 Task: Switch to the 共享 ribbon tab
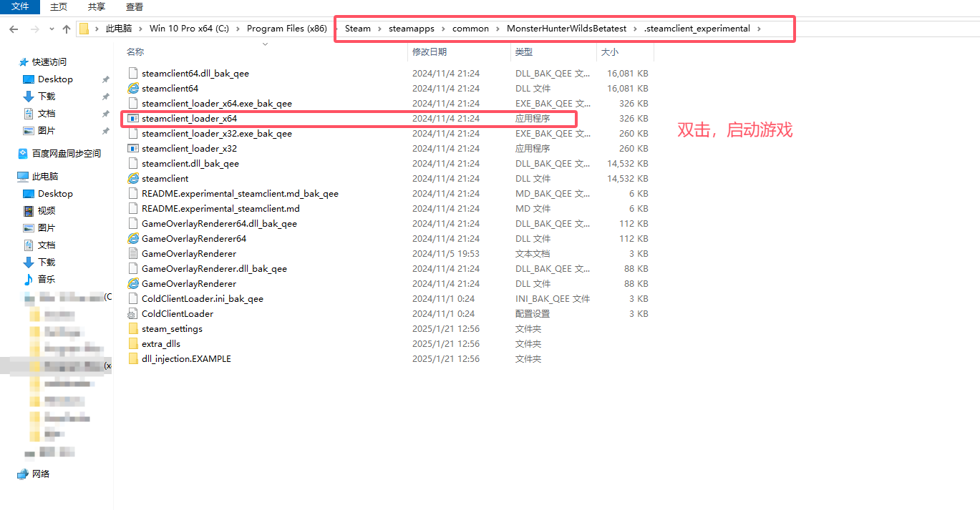[x=97, y=6]
